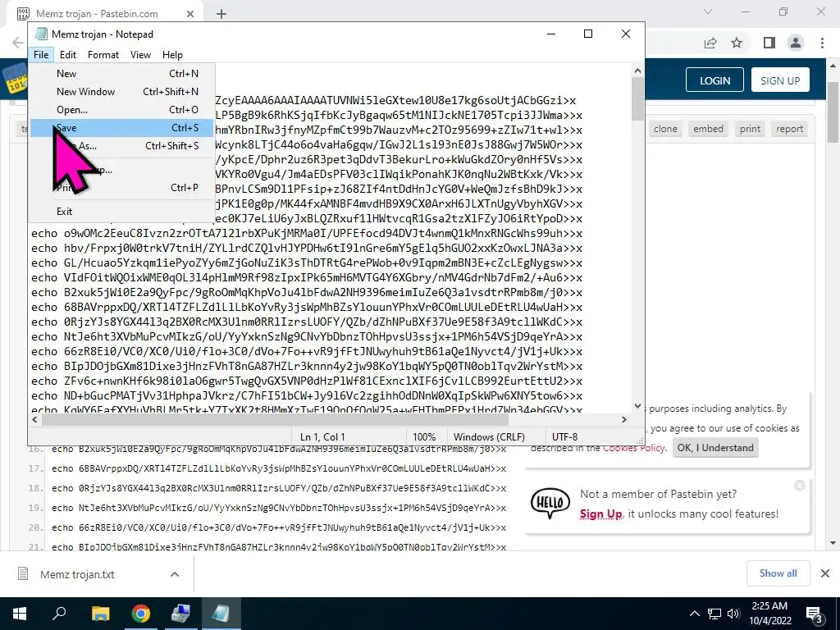Choose Open... from the File menu
This screenshot has width=840, height=630.
click(122, 110)
